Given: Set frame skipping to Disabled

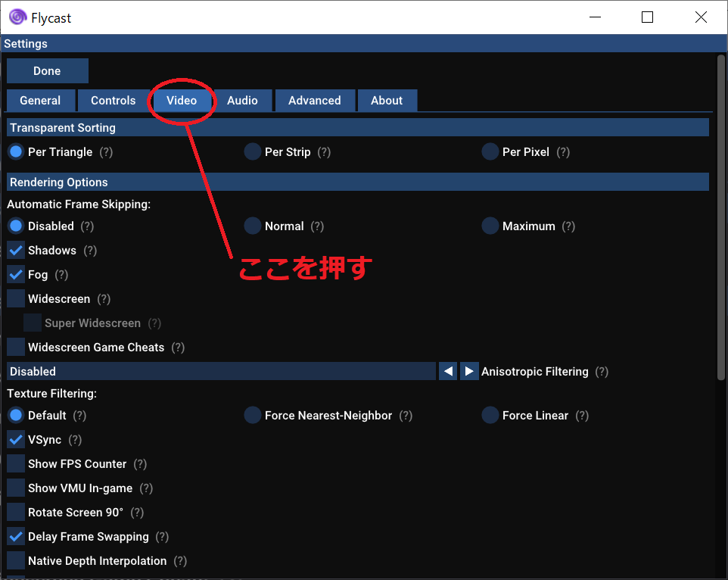Looking at the screenshot, I should (16, 226).
